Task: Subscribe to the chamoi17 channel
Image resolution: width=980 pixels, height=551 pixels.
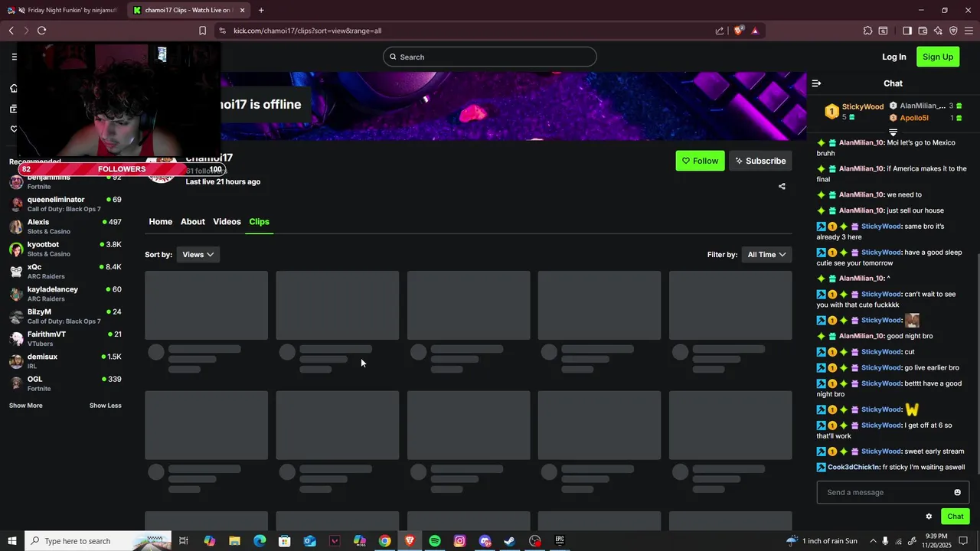Action: coord(760,161)
